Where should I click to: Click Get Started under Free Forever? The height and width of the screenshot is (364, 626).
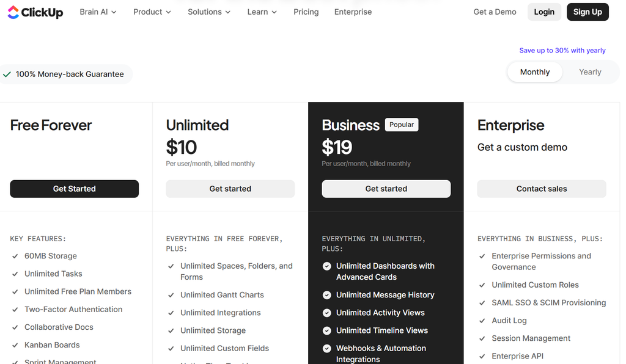74,189
